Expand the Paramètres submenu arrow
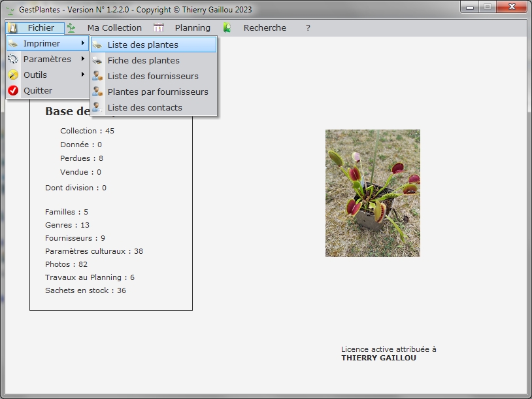532x399 pixels. pos(83,59)
